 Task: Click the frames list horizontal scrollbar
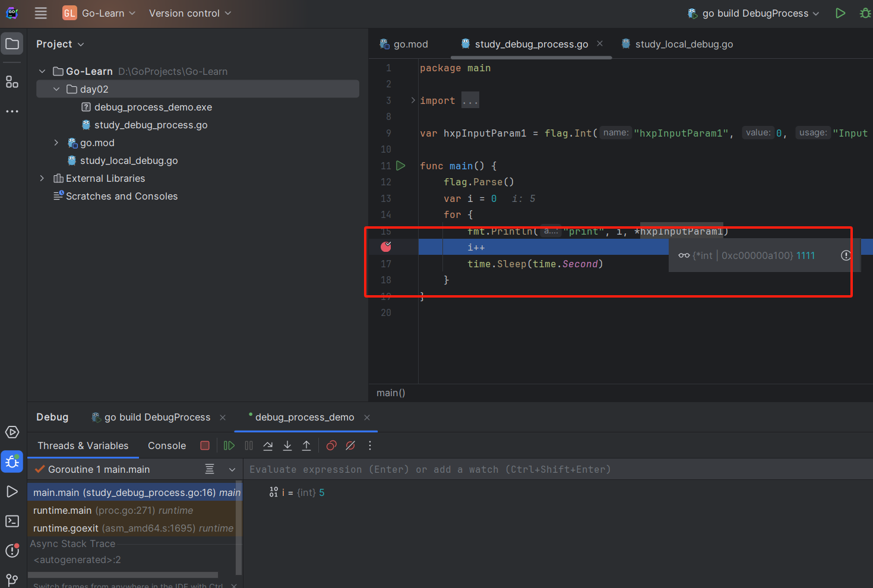pos(123,575)
